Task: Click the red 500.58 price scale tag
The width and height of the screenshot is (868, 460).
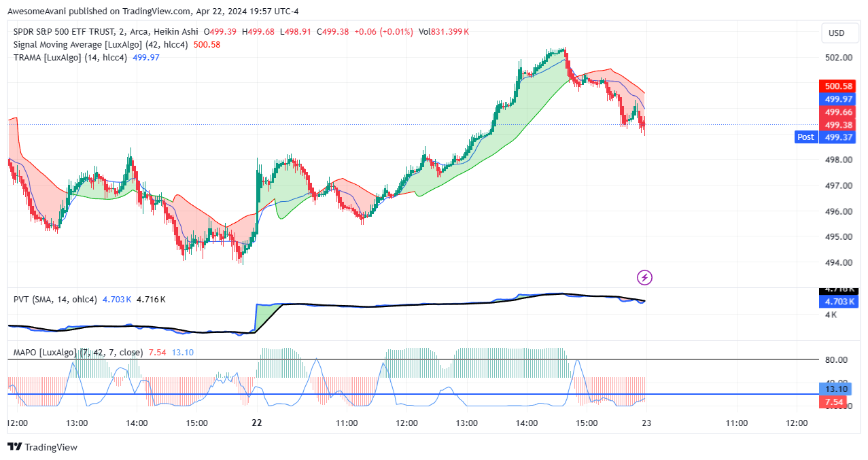Action: [x=838, y=86]
